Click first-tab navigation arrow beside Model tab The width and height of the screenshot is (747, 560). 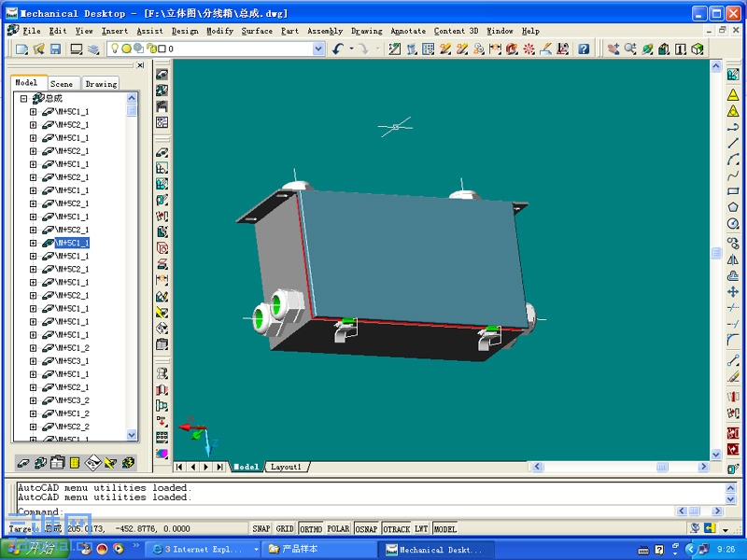179,467
